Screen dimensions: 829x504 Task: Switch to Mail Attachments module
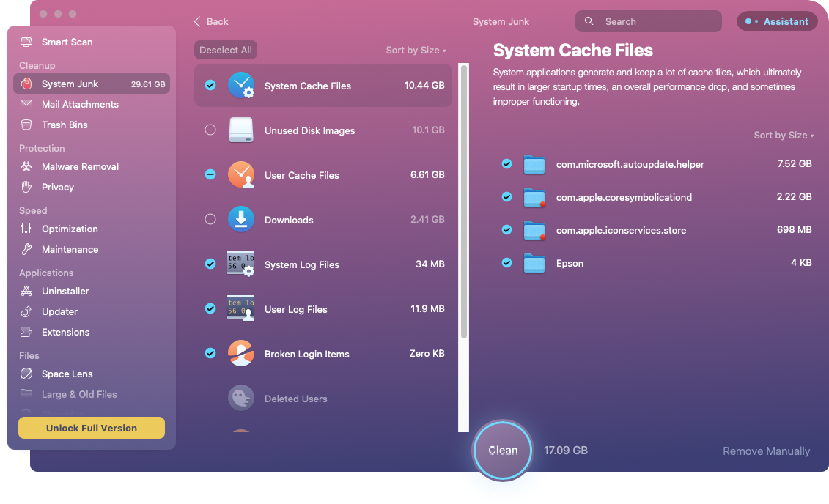[92, 104]
